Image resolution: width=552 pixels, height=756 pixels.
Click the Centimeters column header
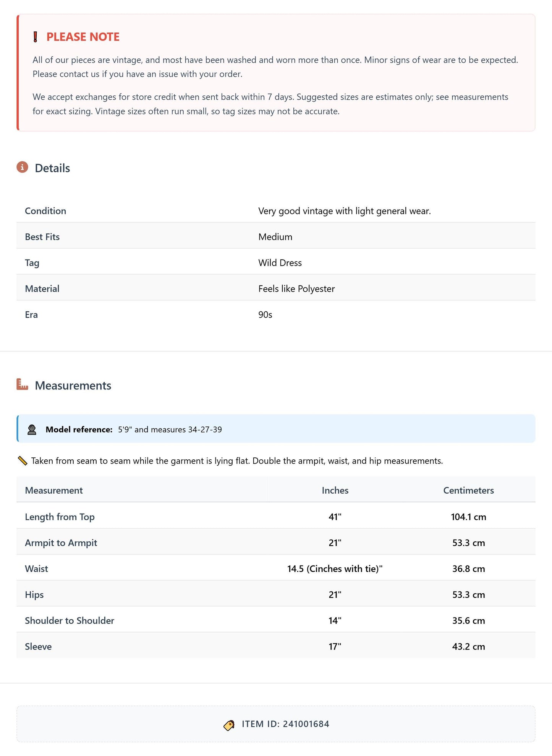pyautogui.click(x=468, y=490)
